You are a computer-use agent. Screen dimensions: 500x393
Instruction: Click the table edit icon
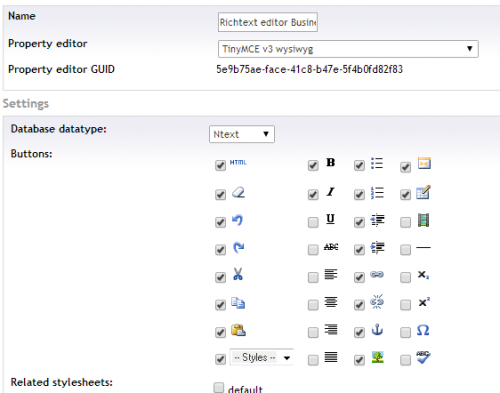pos(423,192)
